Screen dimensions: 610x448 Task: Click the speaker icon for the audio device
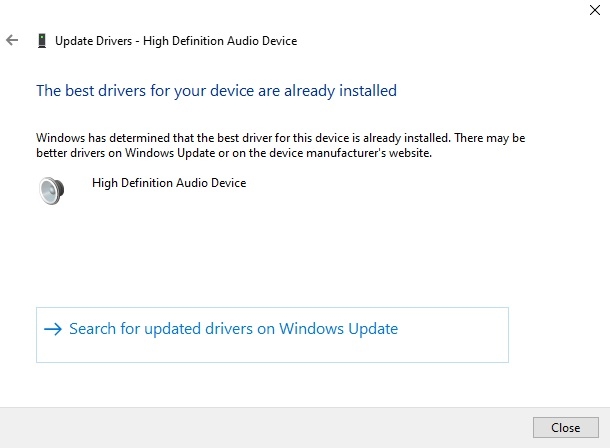(x=51, y=190)
